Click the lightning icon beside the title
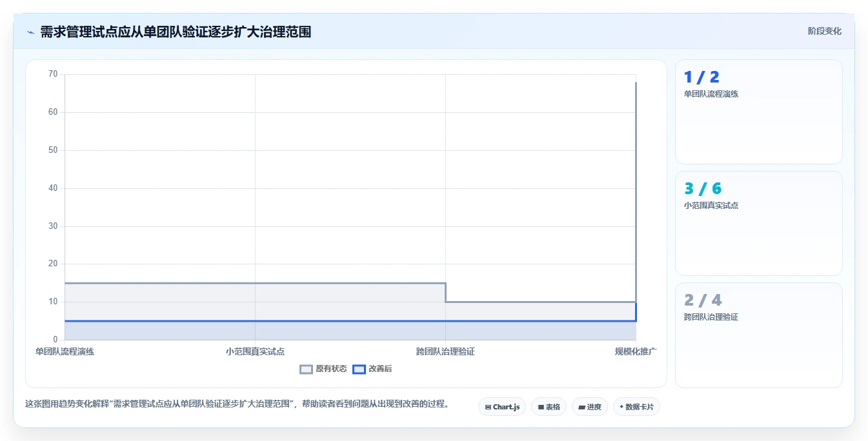The image size is (868, 441). (x=30, y=32)
